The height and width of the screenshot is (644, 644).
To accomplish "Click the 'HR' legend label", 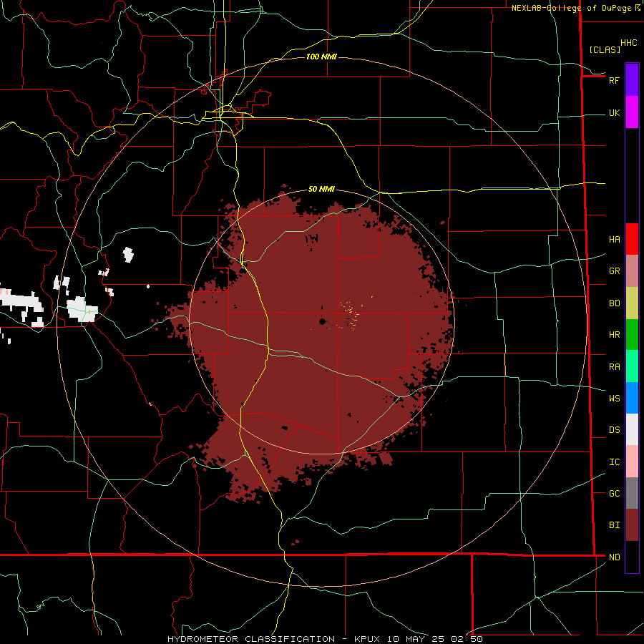I will (615, 335).
